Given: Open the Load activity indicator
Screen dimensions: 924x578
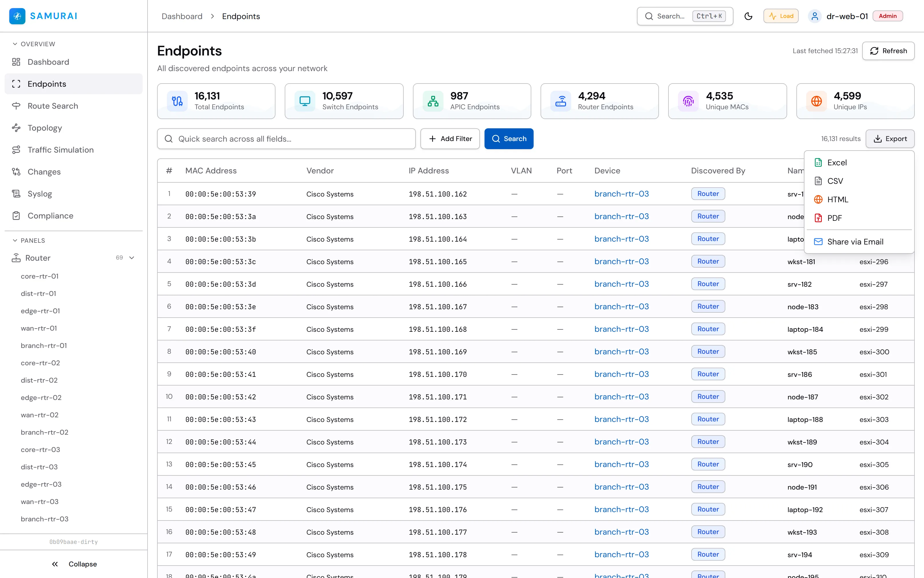Looking at the screenshot, I should 781,16.
